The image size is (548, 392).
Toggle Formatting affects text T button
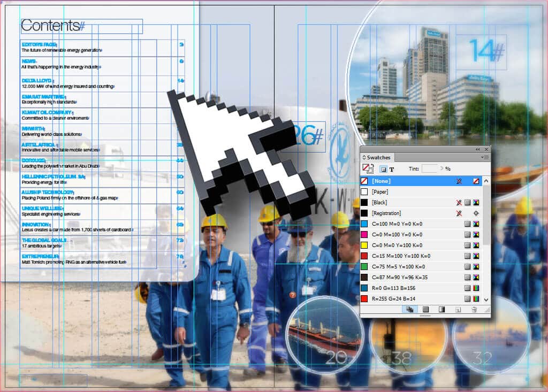[x=392, y=169]
